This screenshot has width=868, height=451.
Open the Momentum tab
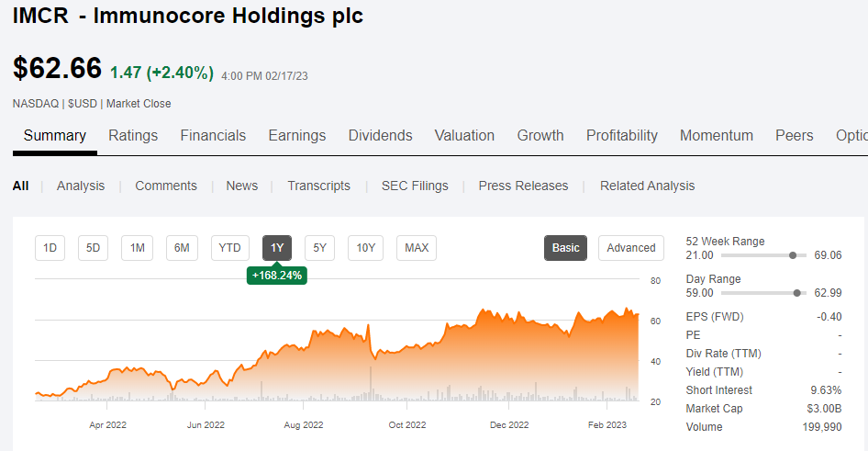(717, 136)
